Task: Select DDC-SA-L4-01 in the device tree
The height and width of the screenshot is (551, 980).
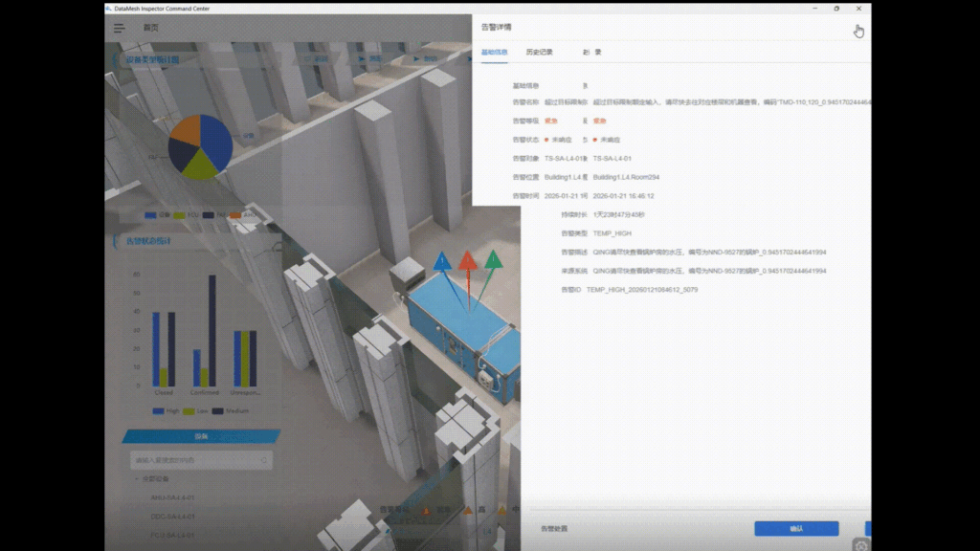Action: pos(172,517)
